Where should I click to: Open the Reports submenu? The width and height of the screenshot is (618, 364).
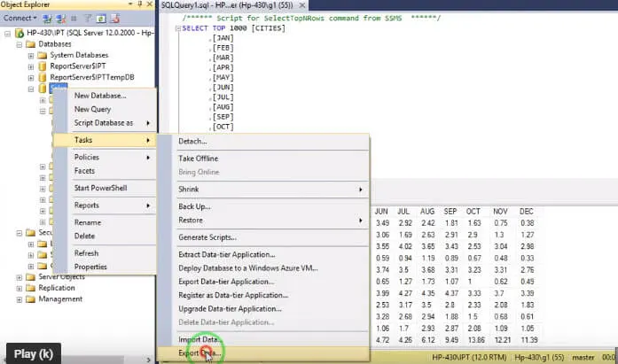point(105,205)
